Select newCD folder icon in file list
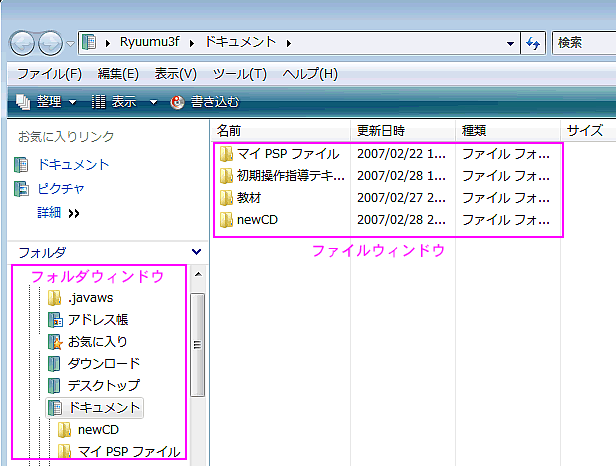Viewport: 616px width, 466px height. [x=226, y=220]
